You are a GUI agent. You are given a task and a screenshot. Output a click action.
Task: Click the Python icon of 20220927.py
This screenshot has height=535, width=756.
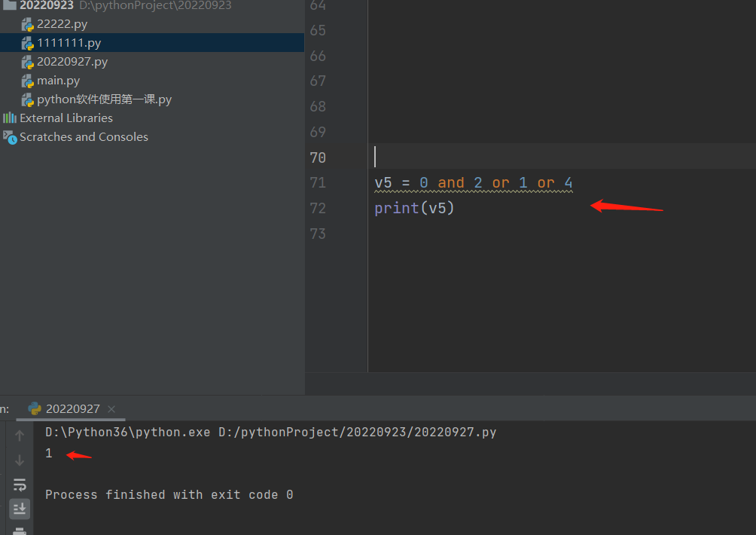pos(27,63)
